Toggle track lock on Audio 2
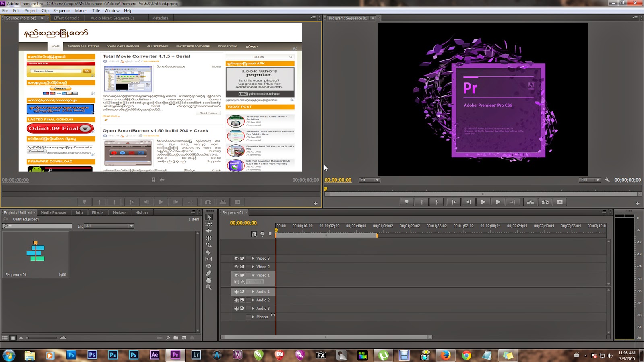The image size is (644, 362). [x=248, y=300]
